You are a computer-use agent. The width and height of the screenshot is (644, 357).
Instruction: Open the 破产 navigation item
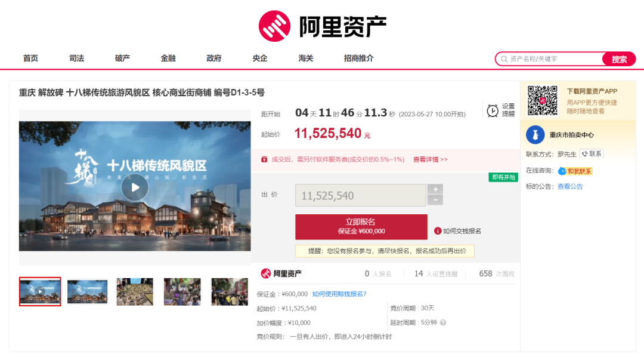click(122, 59)
